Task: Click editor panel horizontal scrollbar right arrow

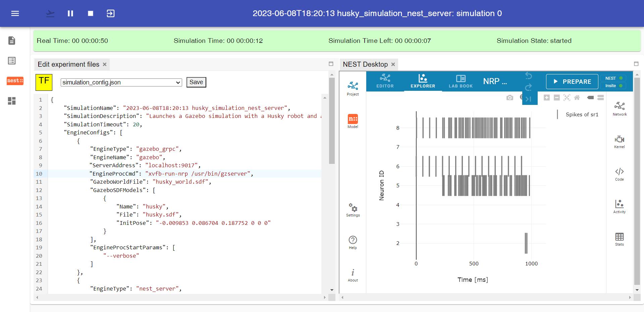Action: tap(325, 297)
